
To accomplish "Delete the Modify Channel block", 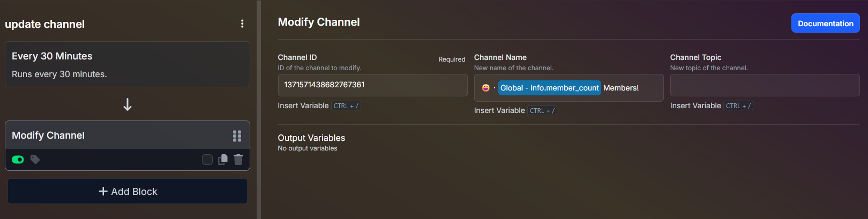I will click(238, 159).
